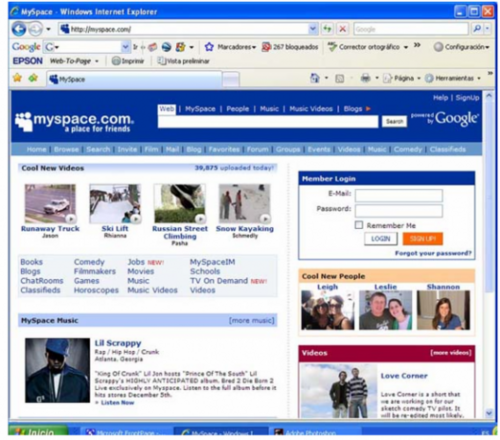Click the Search button beside search box
Screen dimensions: 500x440
(x=394, y=121)
